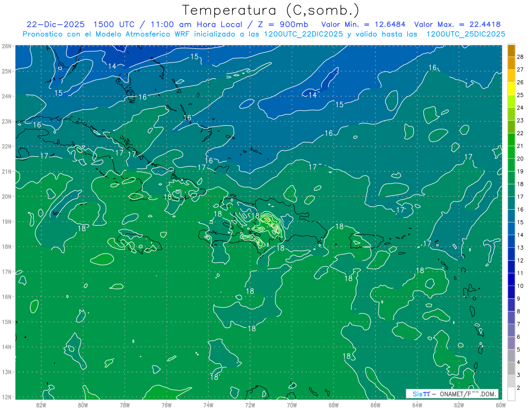Click the ONAMET credit box

coord(452,394)
